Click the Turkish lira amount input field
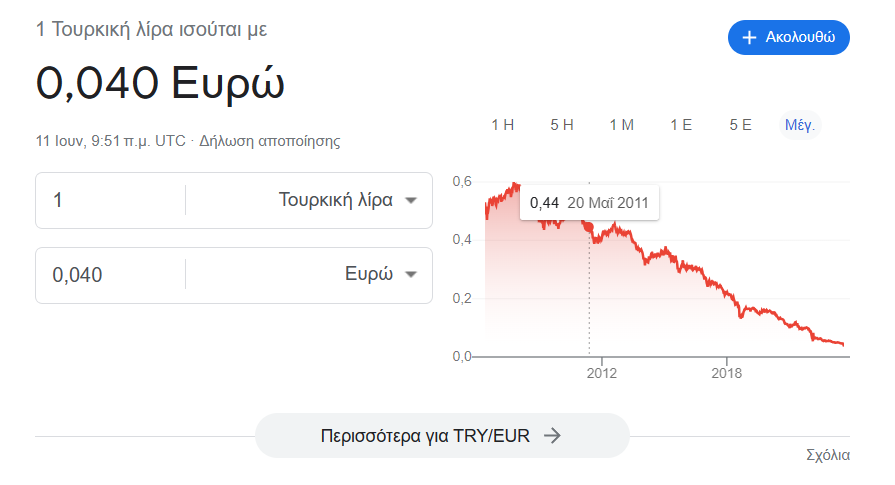 110,200
